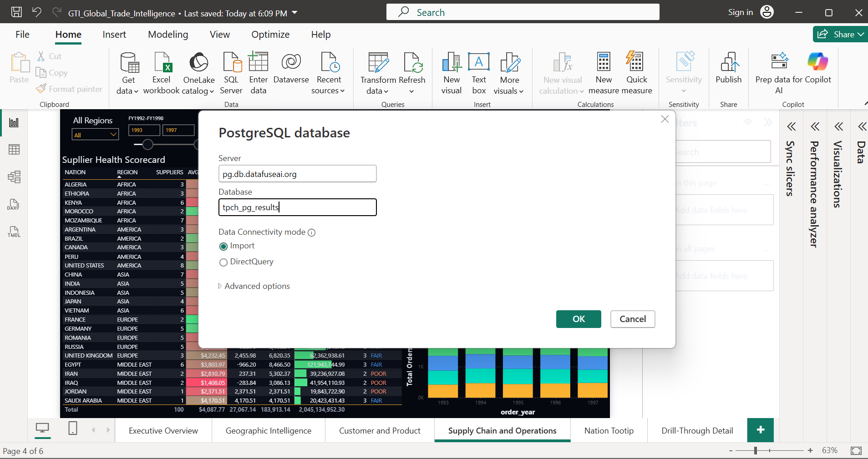Expand Advanced options section
Image resolution: width=868 pixels, height=459 pixels.
click(254, 286)
